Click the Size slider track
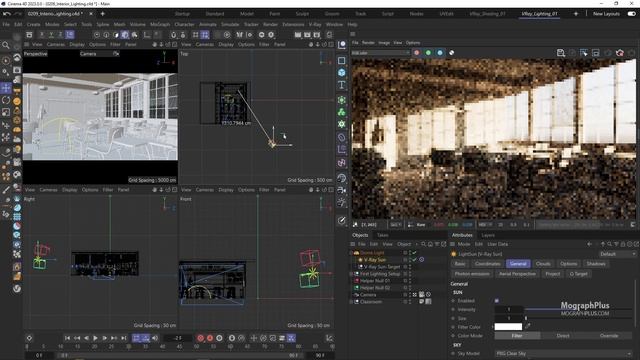Image resolution: width=640 pixels, height=360 pixels. pyautogui.click(x=578, y=318)
